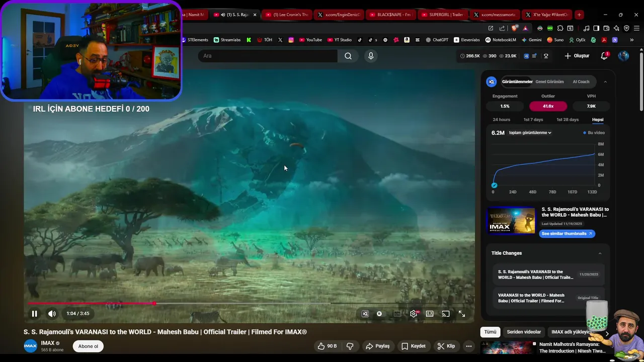Start voice search with microphone icon
The width and height of the screenshot is (644, 362).
pos(371,56)
